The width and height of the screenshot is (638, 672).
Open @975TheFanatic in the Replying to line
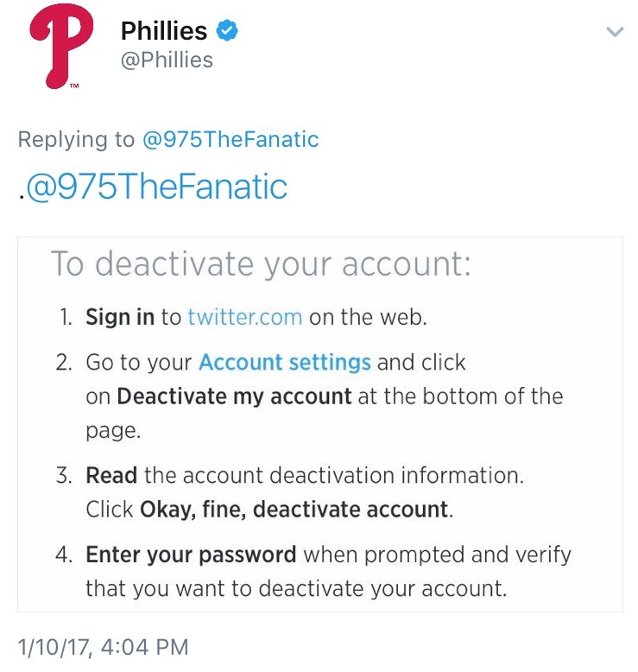tap(231, 139)
